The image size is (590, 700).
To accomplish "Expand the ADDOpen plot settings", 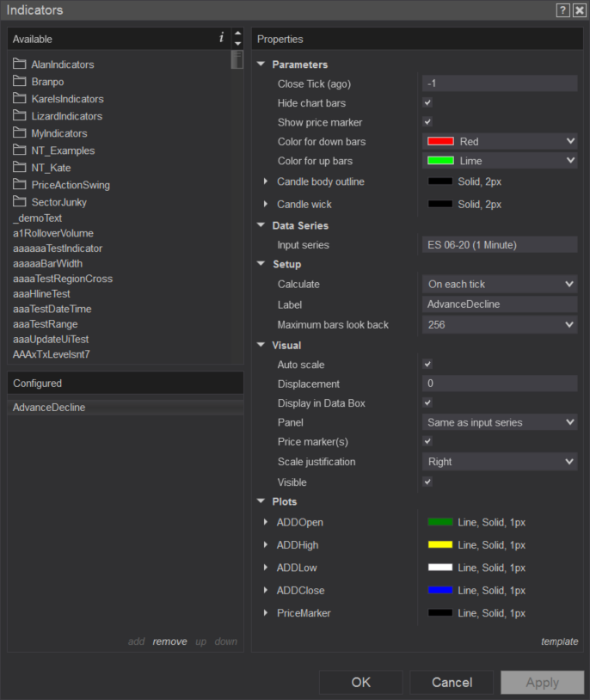I will click(266, 522).
